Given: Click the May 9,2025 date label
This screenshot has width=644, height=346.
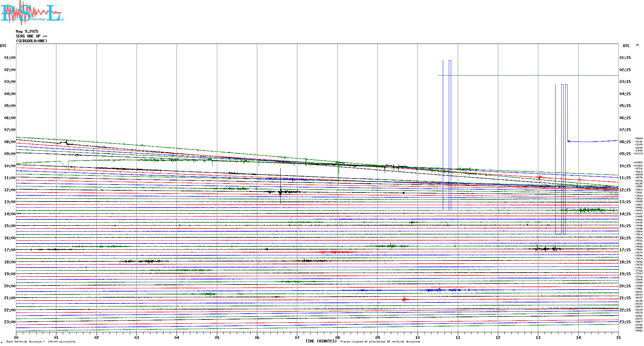Looking at the screenshot, I should point(27,31).
